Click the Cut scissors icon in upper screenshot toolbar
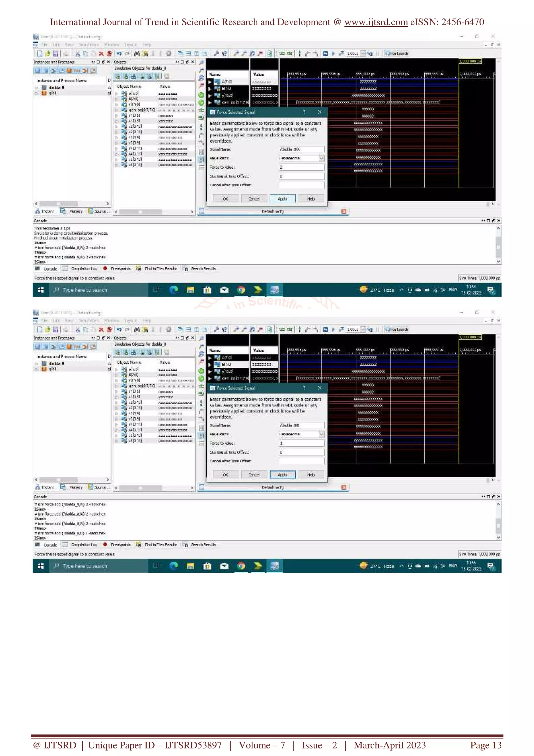Image resolution: width=534 pixels, height=756 pixels. pyautogui.click(x=77, y=54)
